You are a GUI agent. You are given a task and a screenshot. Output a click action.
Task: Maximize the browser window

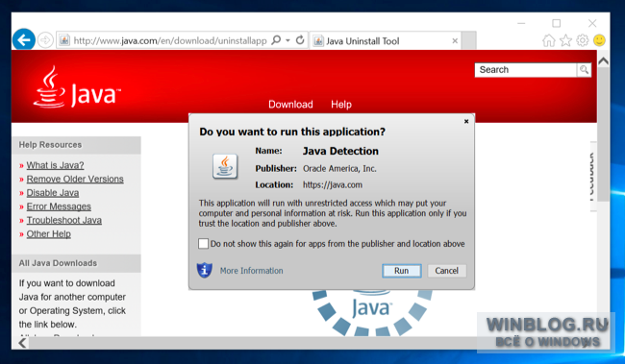pos(557,23)
